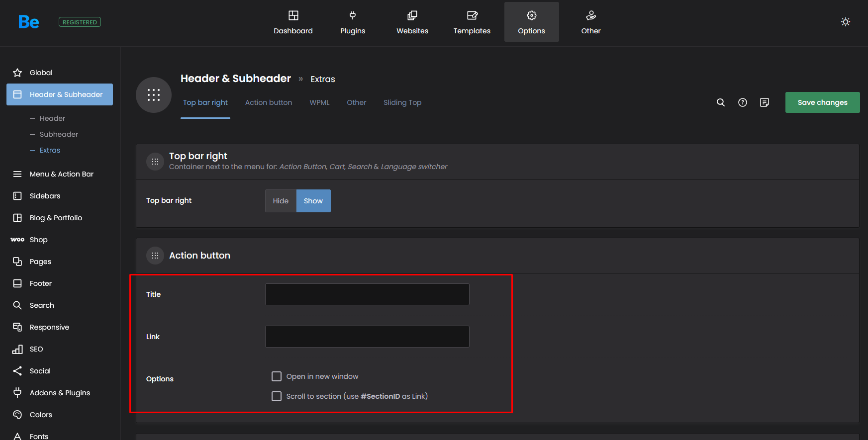
Task: Switch to the Sliding Top tab
Action: (402, 102)
